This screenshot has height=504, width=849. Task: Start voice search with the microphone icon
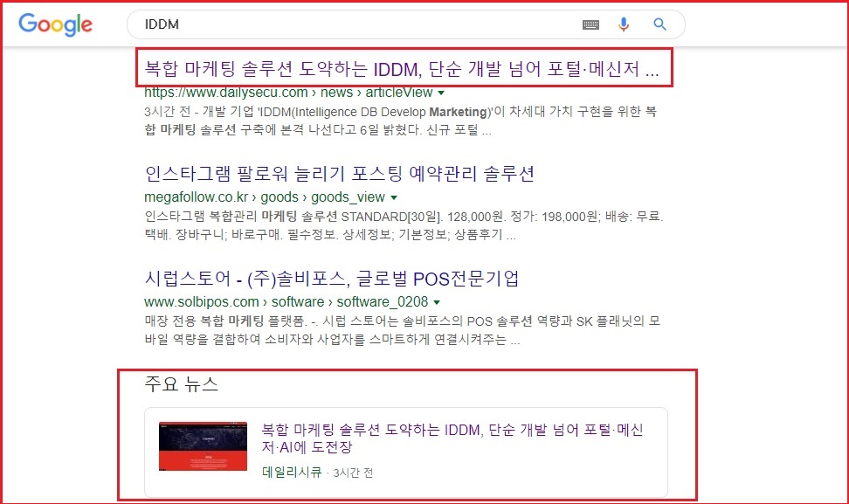[624, 25]
